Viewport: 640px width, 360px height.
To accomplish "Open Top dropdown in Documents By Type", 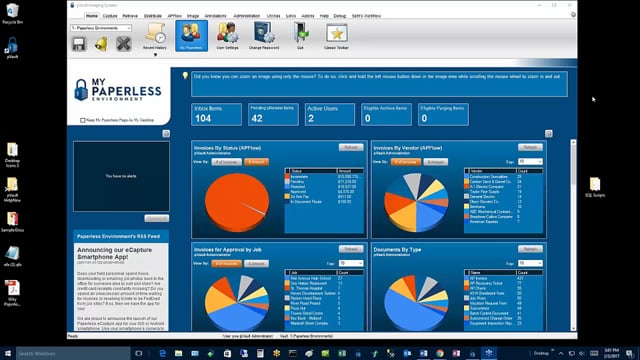I will click(x=530, y=263).
